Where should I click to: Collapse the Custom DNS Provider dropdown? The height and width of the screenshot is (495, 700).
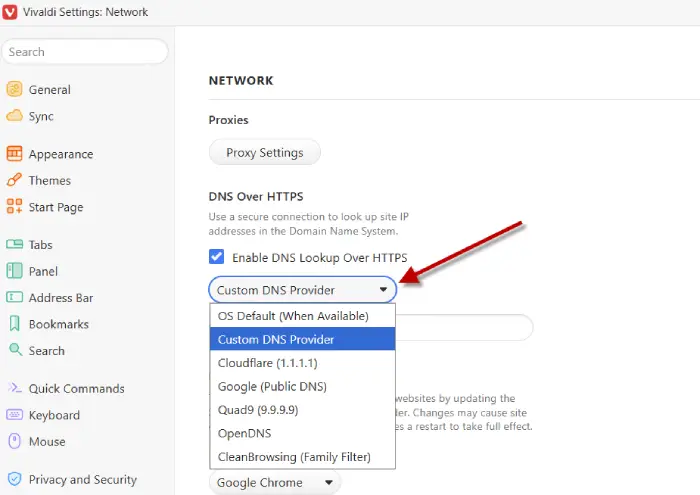(x=303, y=290)
